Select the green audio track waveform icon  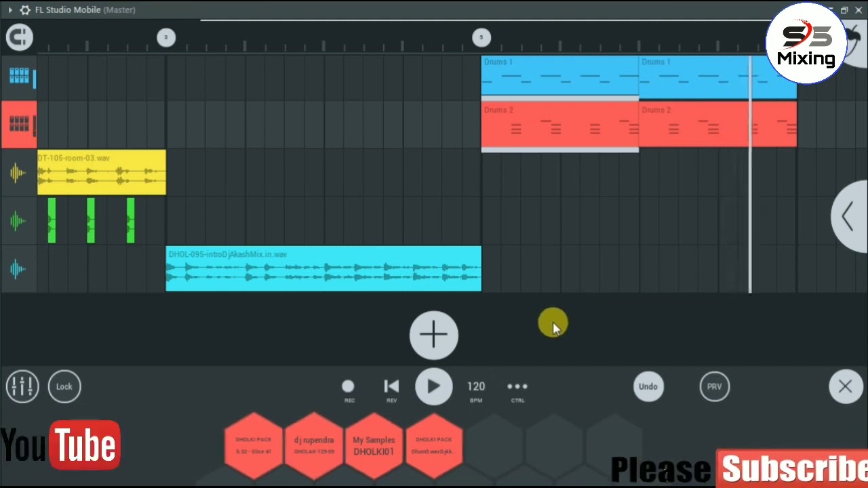(x=18, y=221)
